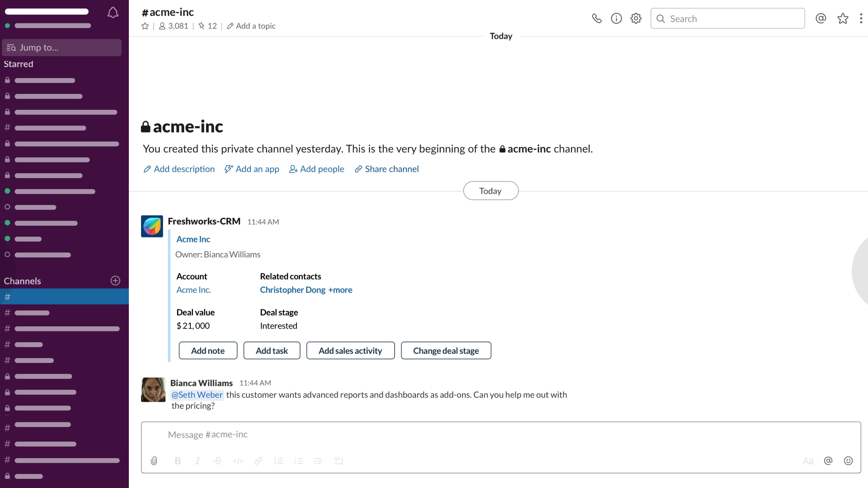Viewport: 868px width, 488px height.
Task: Open the Jump to... box
Action: pos(62,47)
